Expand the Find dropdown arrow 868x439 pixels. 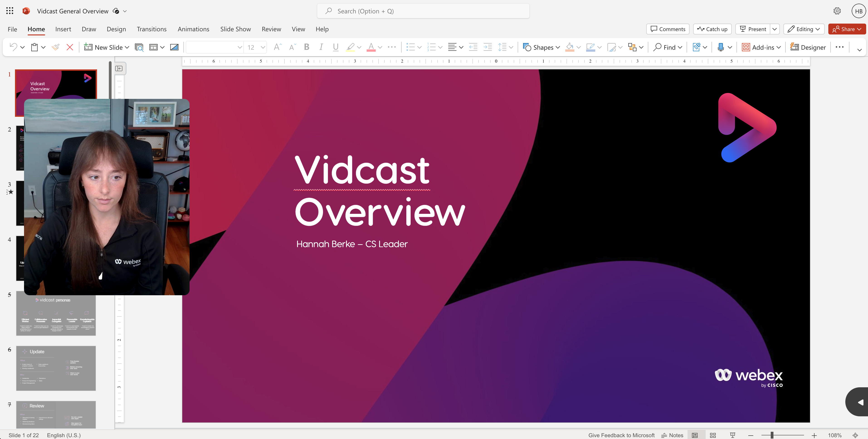[680, 47]
